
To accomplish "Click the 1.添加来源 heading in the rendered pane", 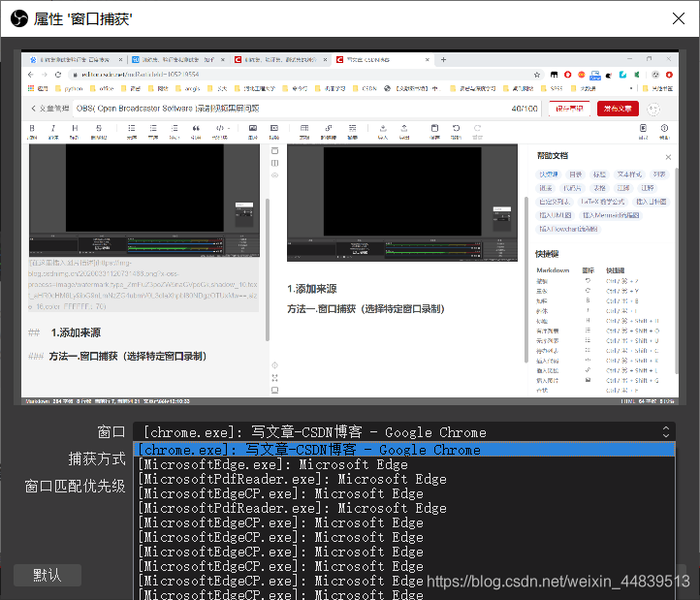I will 311,289.
